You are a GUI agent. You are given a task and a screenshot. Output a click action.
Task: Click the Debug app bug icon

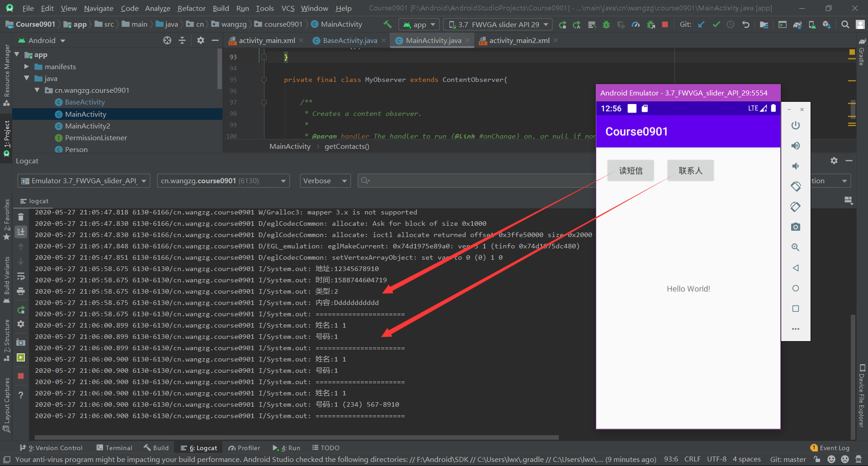[x=606, y=25]
